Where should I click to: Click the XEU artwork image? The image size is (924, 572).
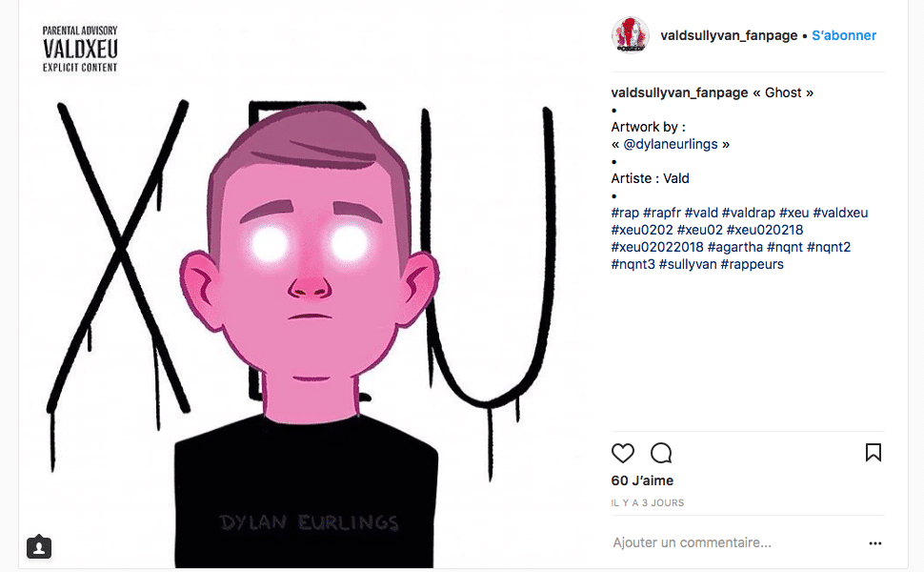point(305,284)
